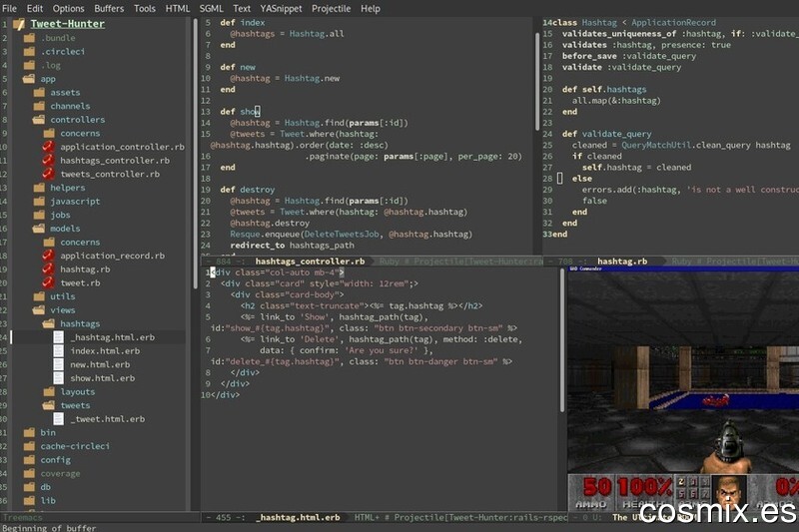799x532 pixels.
Task: Click the Ruby icon of application_controller.rb
Action: (x=48, y=147)
